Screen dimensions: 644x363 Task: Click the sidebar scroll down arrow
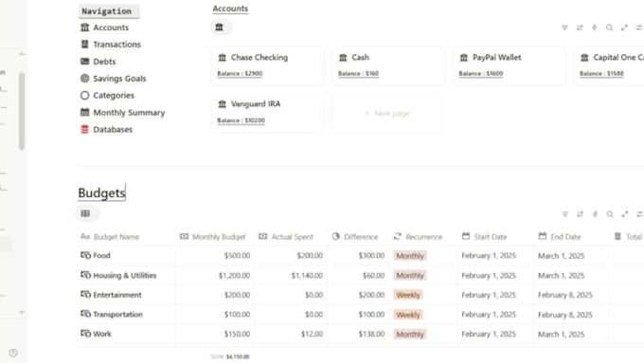[x=22, y=313]
